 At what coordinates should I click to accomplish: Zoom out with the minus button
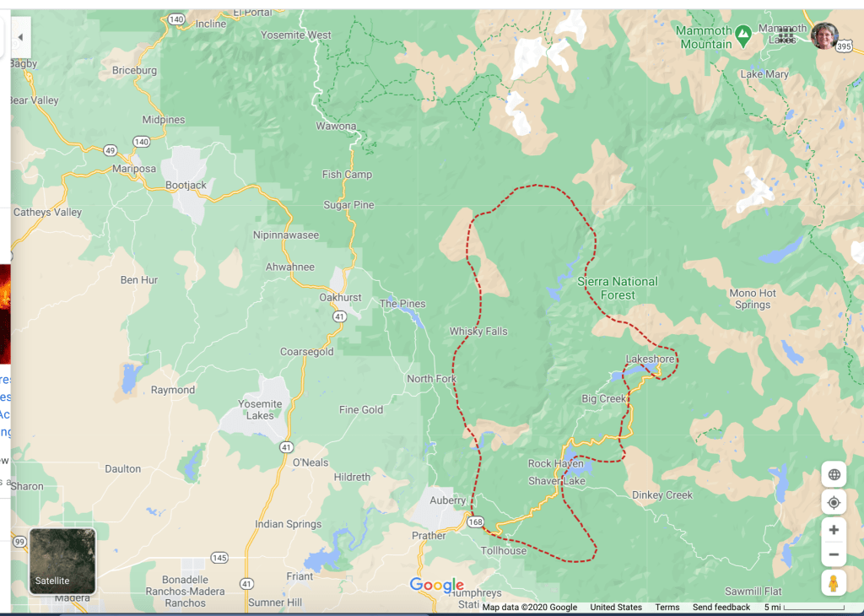coord(834,554)
